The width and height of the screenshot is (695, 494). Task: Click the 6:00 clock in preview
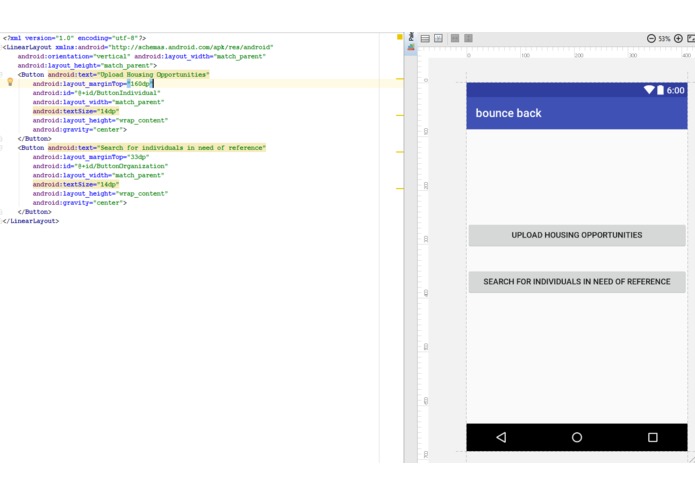pos(675,90)
